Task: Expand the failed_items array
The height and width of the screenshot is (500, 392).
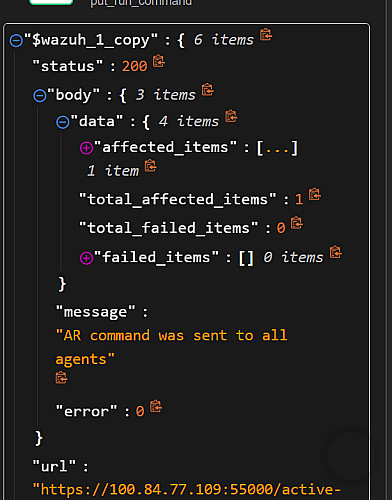Action: click(86, 258)
